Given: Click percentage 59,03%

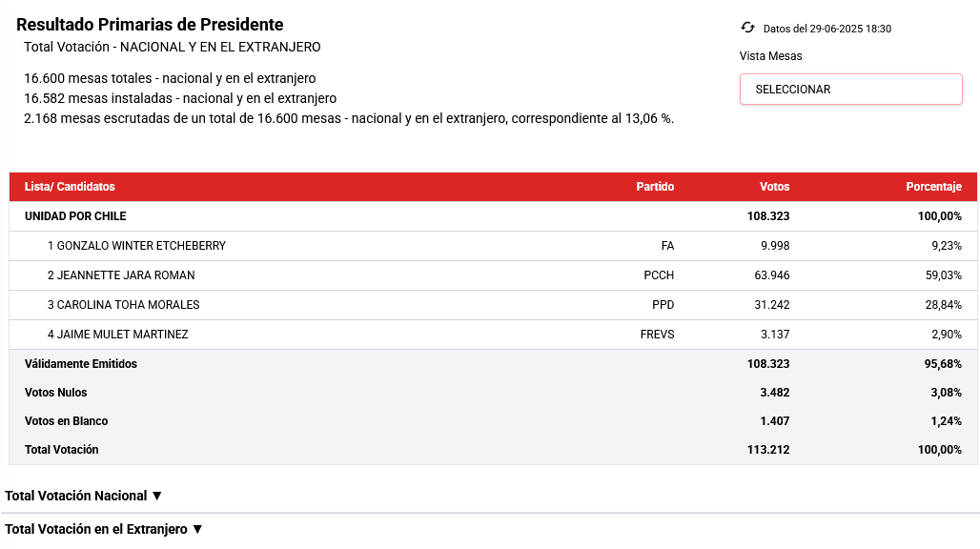Looking at the screenshot, I should pos(943,274).
